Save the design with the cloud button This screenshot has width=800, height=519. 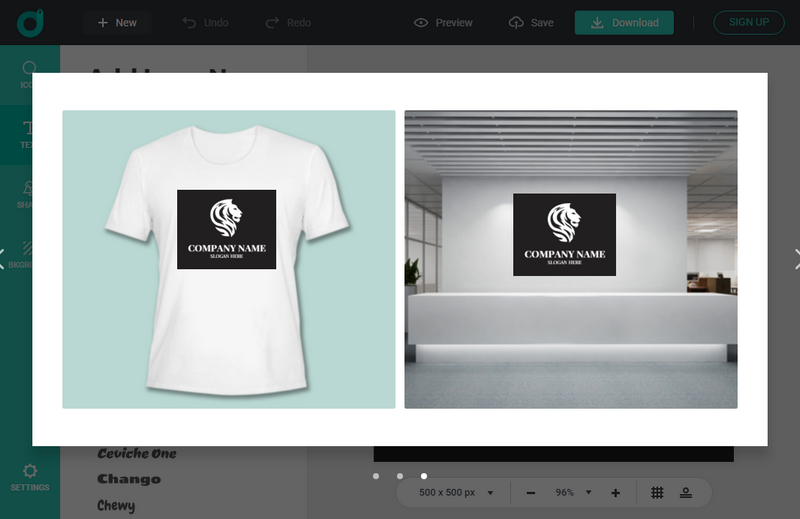coord(530,23)
